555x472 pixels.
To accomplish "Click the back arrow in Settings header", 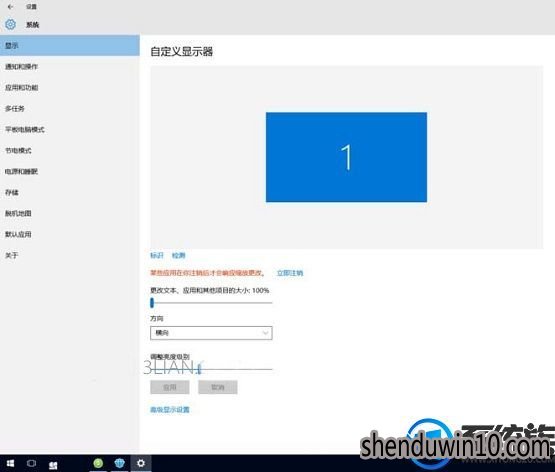I will tap(10, 6).
